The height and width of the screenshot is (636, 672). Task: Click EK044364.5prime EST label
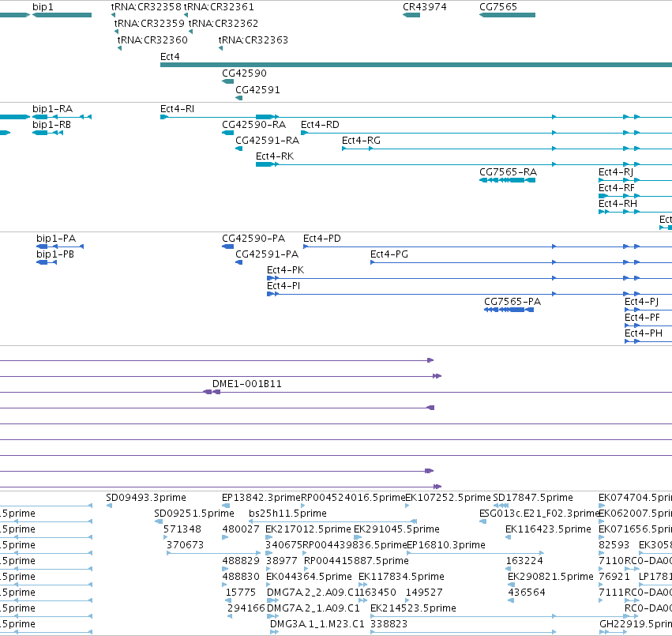click(x=309, y=577)
